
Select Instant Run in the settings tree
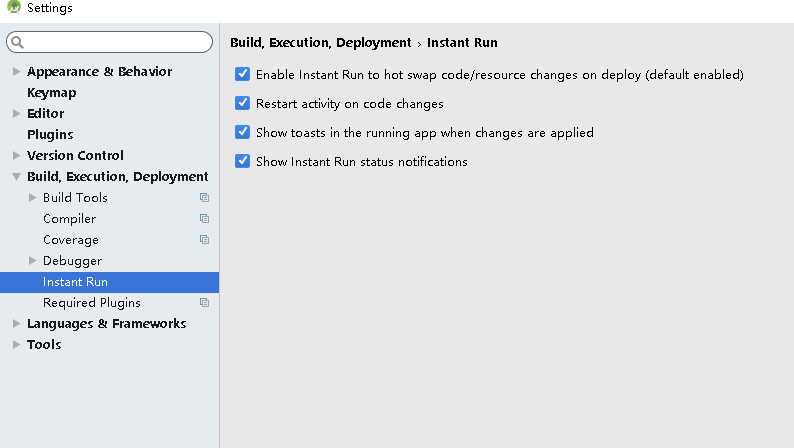pos(75,282)
